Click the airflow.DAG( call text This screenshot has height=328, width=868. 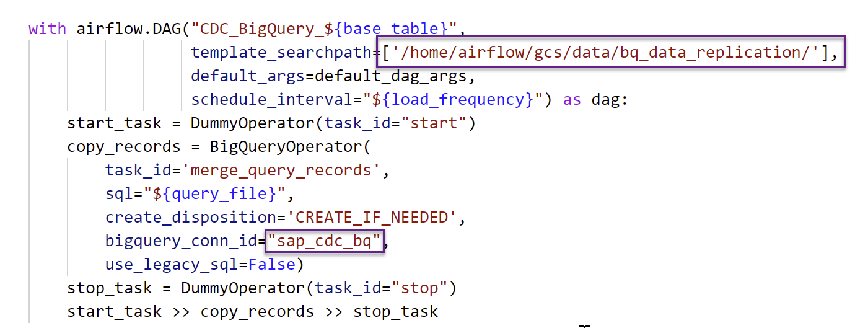pos(133,29)
